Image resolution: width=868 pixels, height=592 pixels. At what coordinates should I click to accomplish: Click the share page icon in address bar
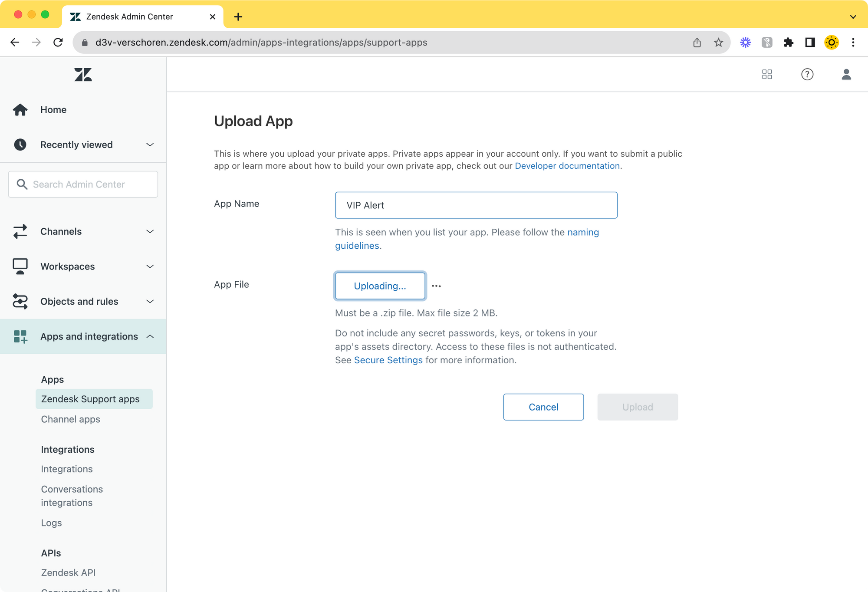(697, 43)
